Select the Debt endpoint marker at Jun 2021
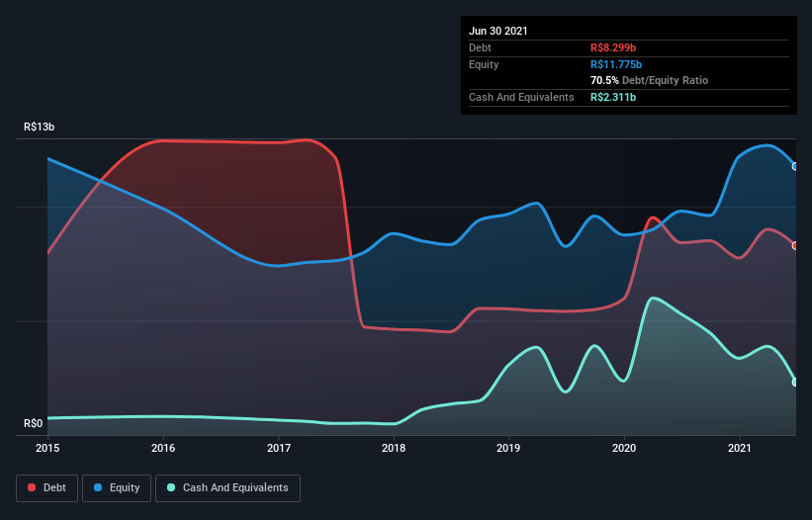Screen dimensions: 812x520 click(x=795, y=246)
